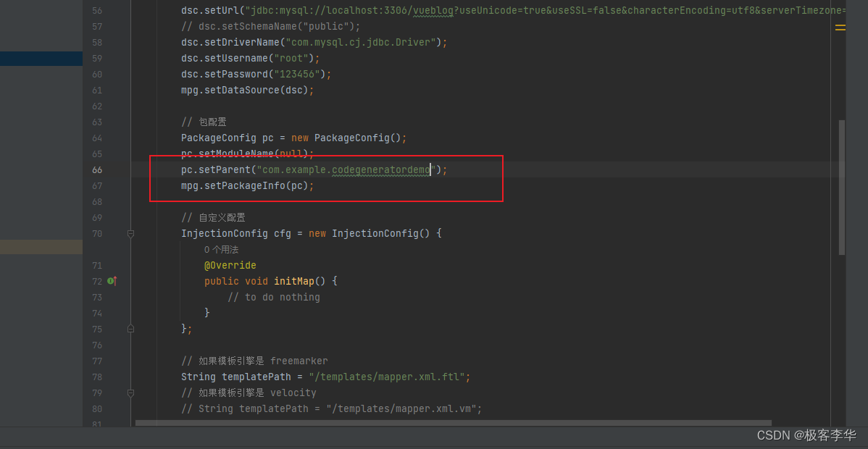Open the '0 个用法' usages hint
This screenshot has height=449, width=868.
(x=221, y=250)
